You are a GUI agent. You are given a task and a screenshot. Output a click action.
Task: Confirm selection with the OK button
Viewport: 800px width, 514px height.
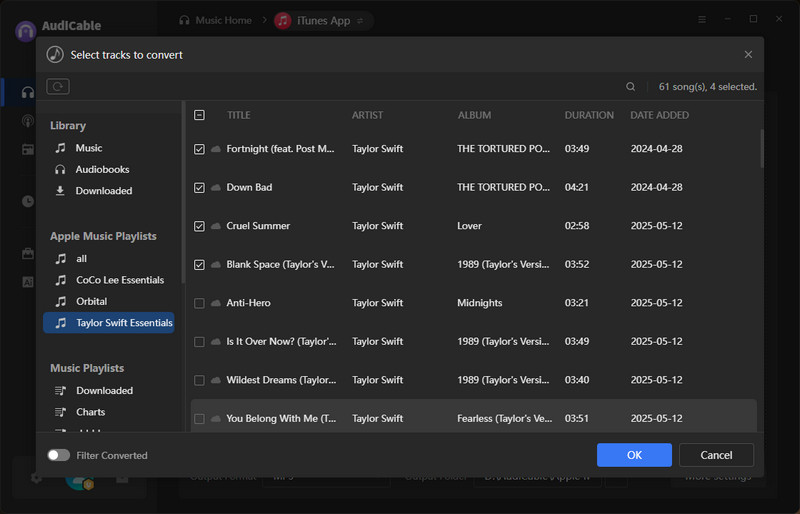634,455
